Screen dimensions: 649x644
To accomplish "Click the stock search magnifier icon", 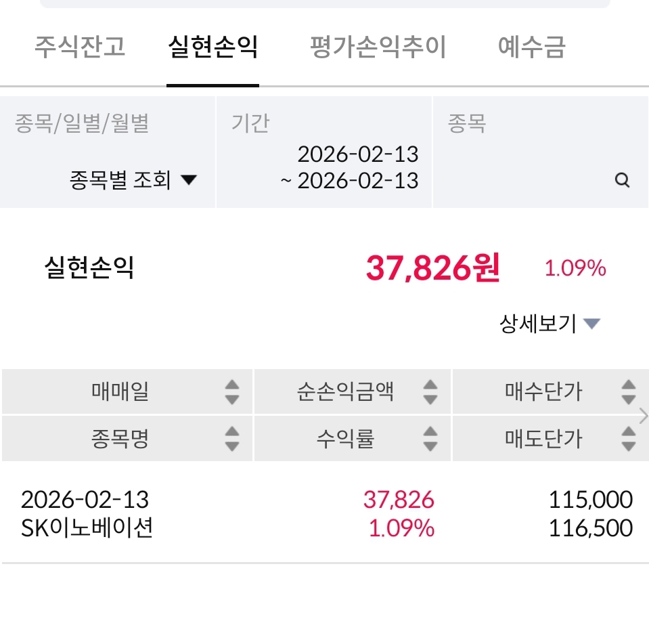I will tap(622, 180).
